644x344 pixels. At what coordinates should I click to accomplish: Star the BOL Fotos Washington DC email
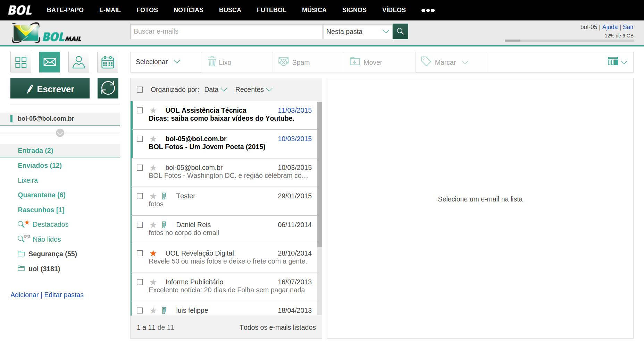[x=153, y=168]
